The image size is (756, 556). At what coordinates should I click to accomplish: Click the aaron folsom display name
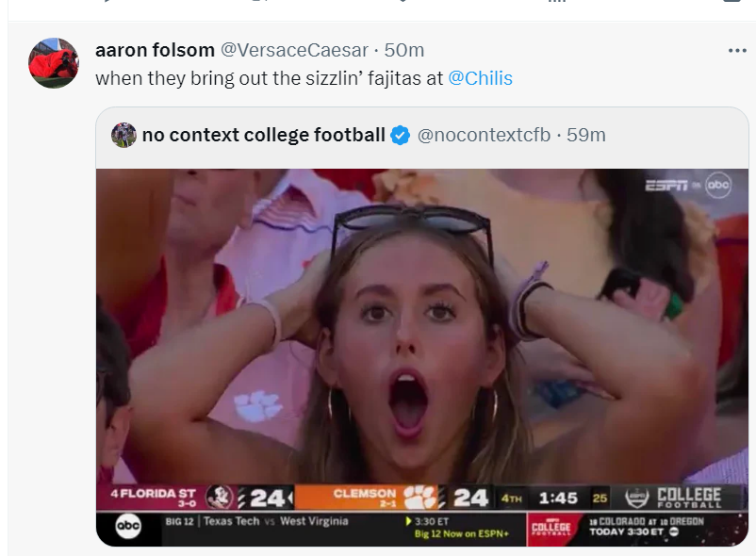[x=153, y=50]
